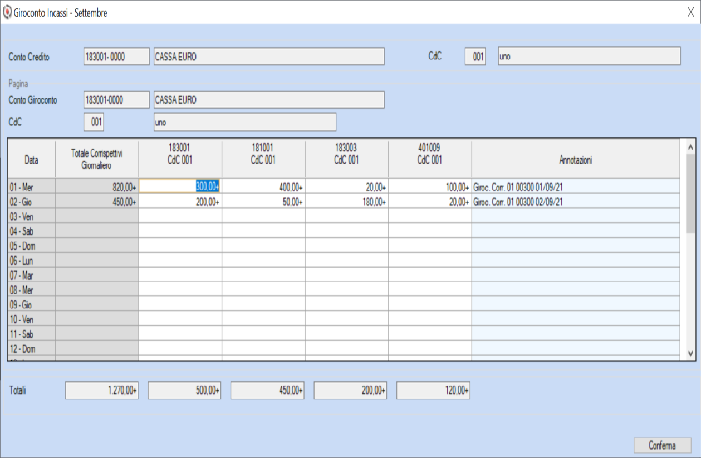Click the Data column header
This screenshot has height=460, width=702.
(x=31, y=160)
